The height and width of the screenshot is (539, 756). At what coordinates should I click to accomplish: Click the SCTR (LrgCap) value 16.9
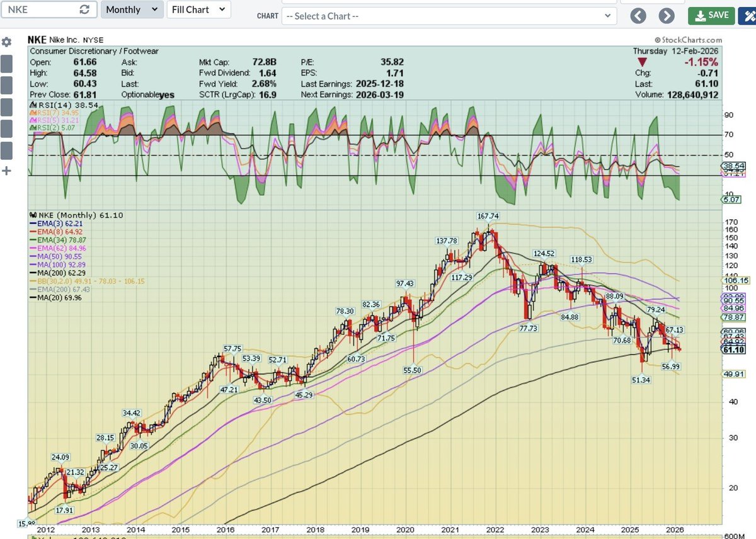268,94
